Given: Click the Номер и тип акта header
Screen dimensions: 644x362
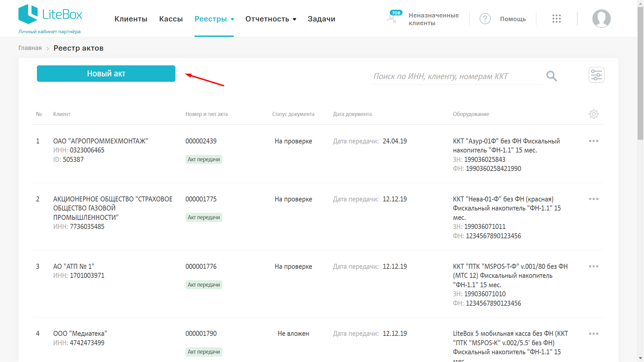Looking at the screenshot, I should [x=207, y=114].
